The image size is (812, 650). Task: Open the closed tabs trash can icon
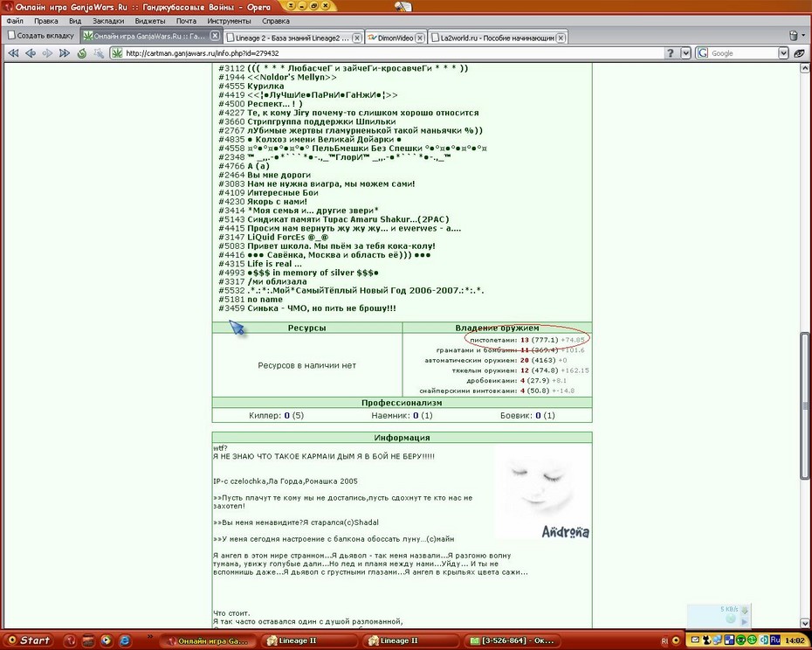tap(793, 36)
